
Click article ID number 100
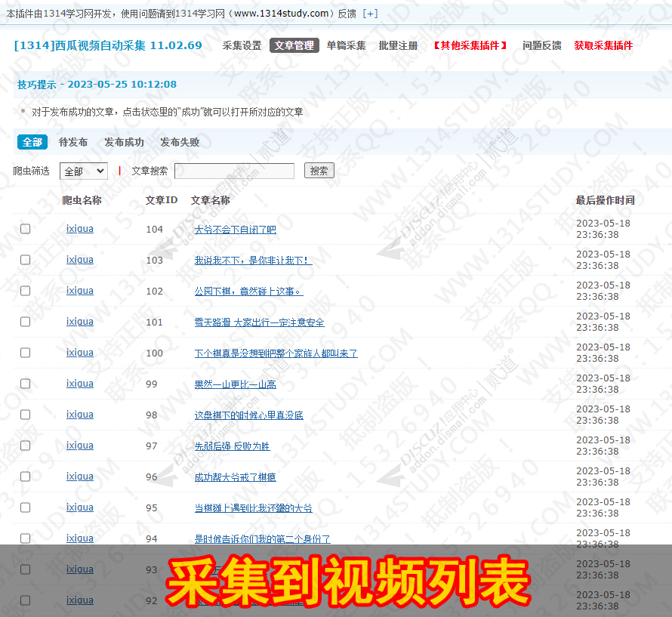(x=154, y=353)
